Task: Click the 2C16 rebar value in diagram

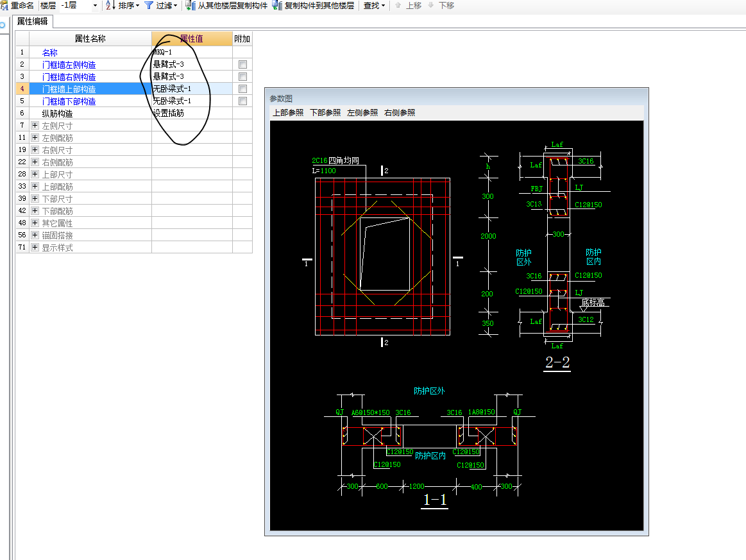Action: 319,161
